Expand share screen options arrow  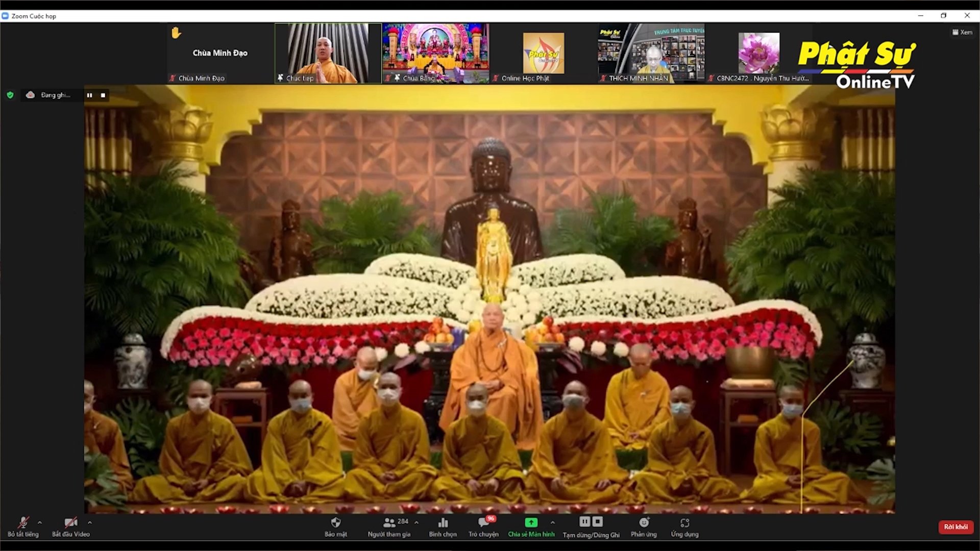(x=553, y=522)
